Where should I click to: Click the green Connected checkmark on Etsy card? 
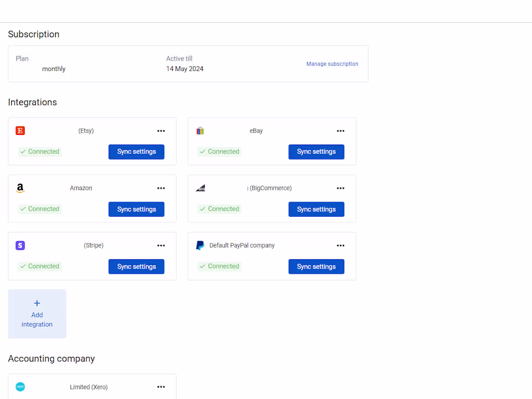(22, 151)
